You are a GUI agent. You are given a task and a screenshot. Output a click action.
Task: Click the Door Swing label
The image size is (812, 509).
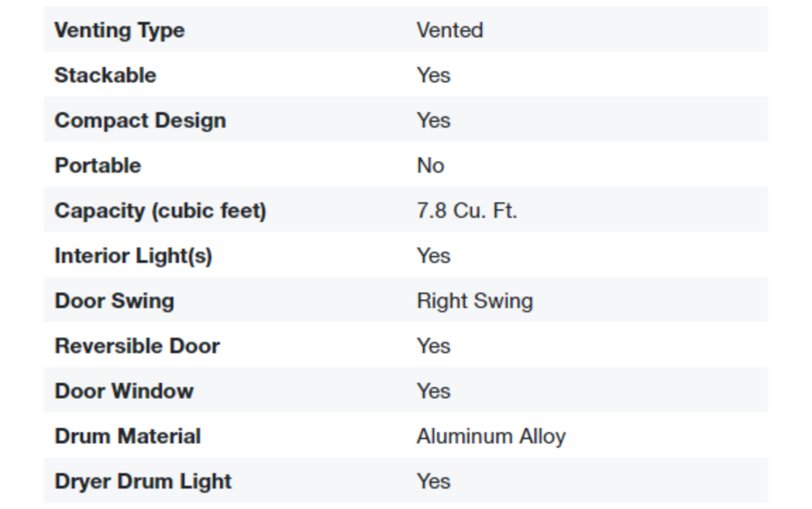coord(114,301)
